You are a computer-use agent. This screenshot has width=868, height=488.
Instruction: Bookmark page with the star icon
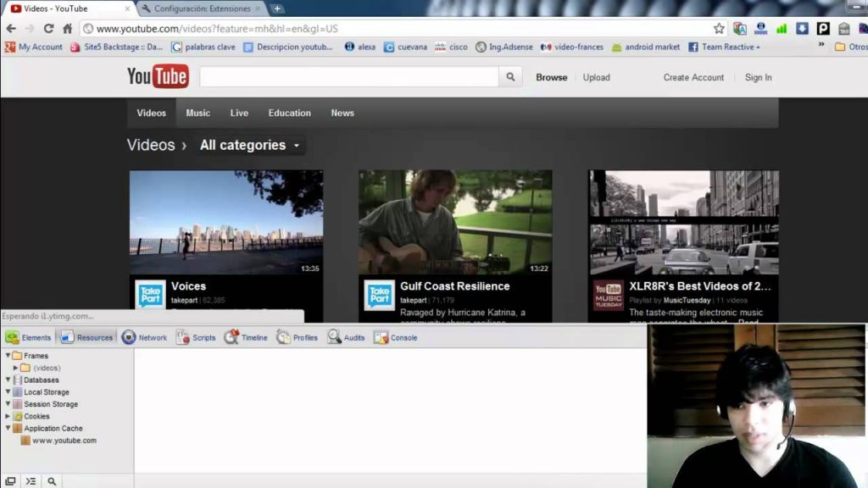[719, 29]
